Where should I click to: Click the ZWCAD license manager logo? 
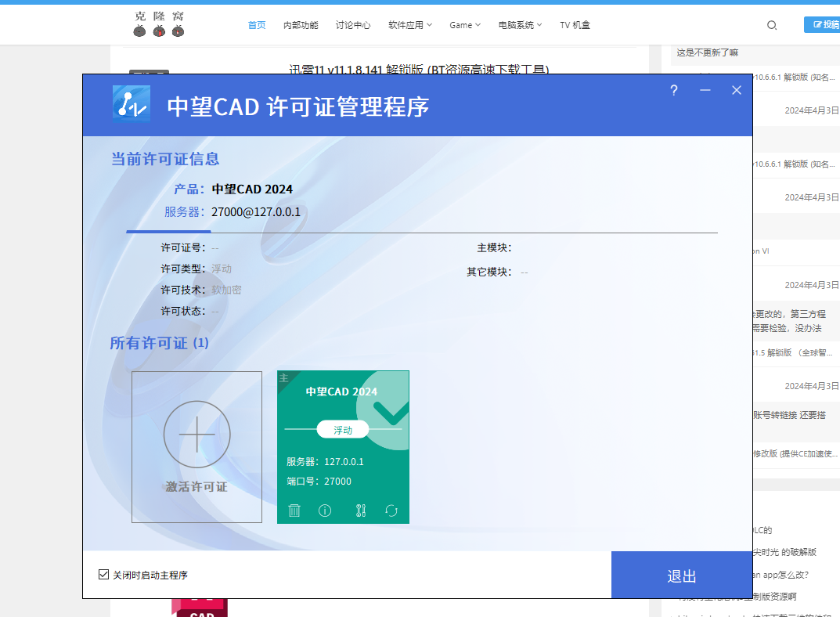[x=132, y=103]
